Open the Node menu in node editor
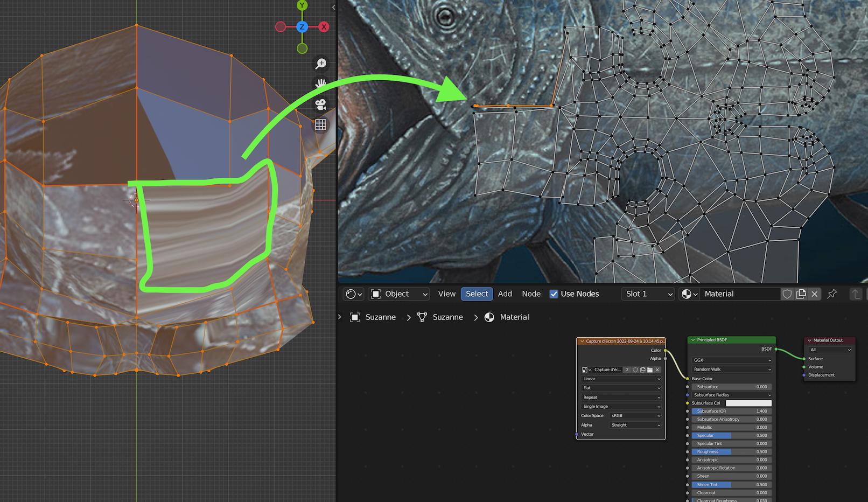The image size is (868, 502). pos(531,294)
